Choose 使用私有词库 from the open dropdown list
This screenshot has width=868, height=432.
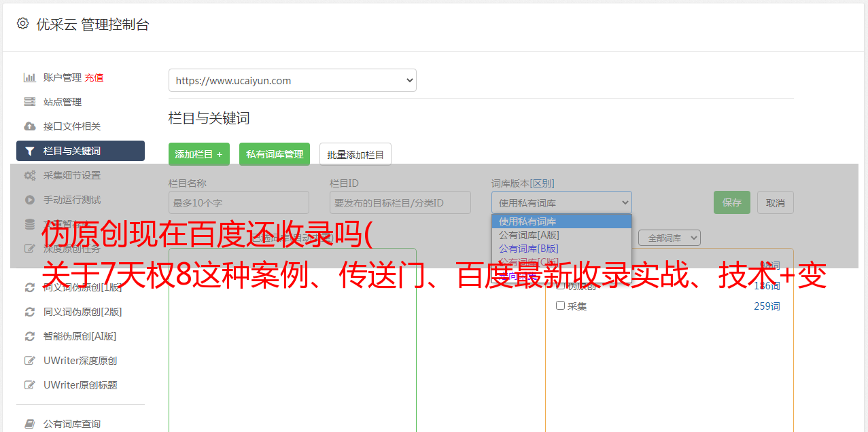[x=561, y=221]
